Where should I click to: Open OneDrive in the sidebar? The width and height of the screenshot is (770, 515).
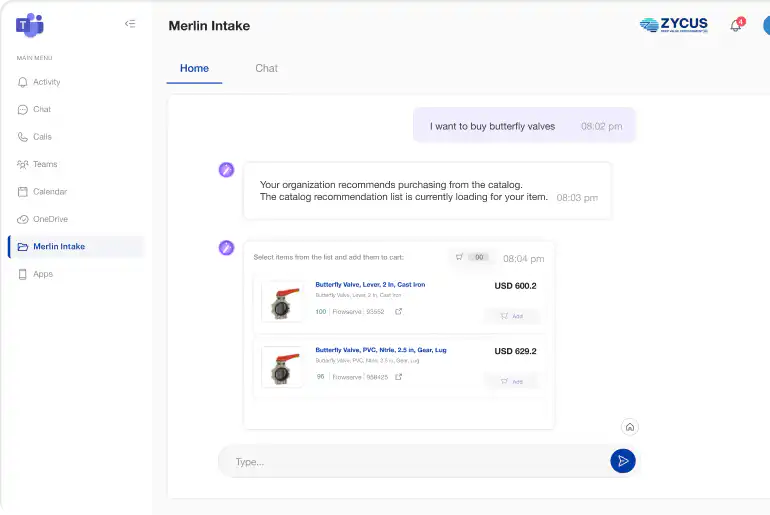click(51, 219)
